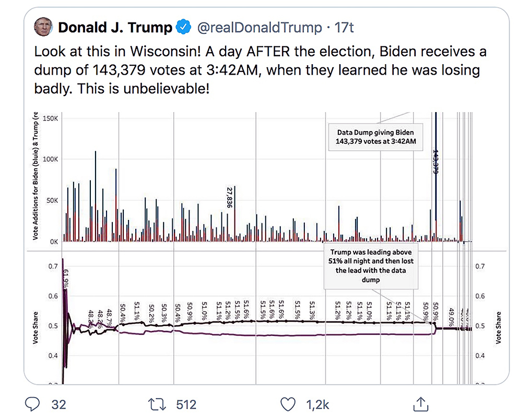Click the left "Vote Share" axis title

point(35,327)
